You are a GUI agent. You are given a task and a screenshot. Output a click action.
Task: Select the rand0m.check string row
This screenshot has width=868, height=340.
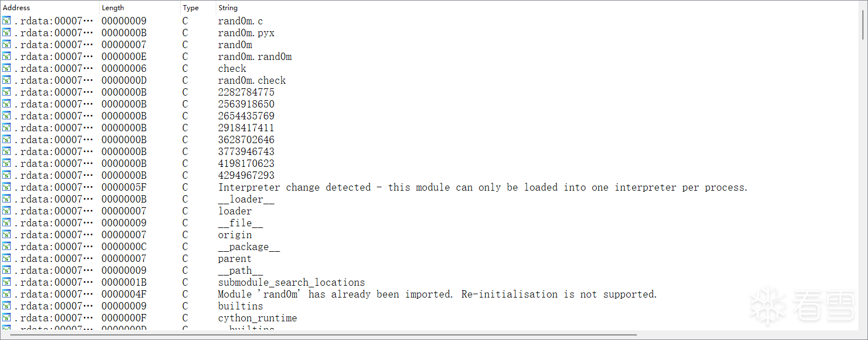point(252,80)
